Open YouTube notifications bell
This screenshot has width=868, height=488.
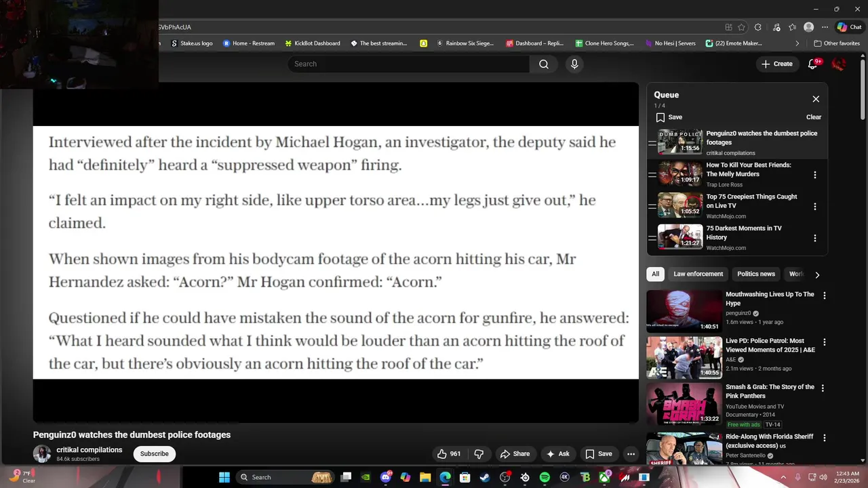[813, 64]
